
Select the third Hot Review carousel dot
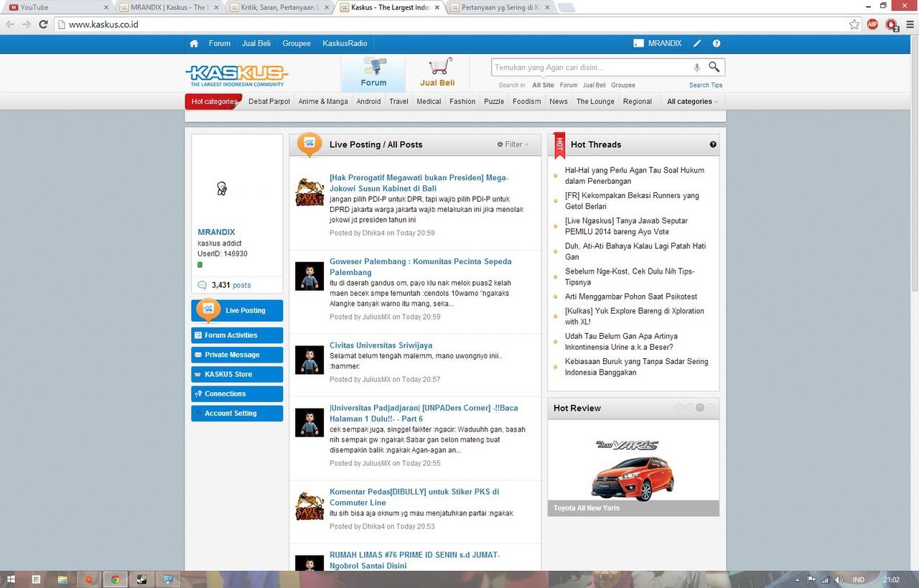click(700, 408)
